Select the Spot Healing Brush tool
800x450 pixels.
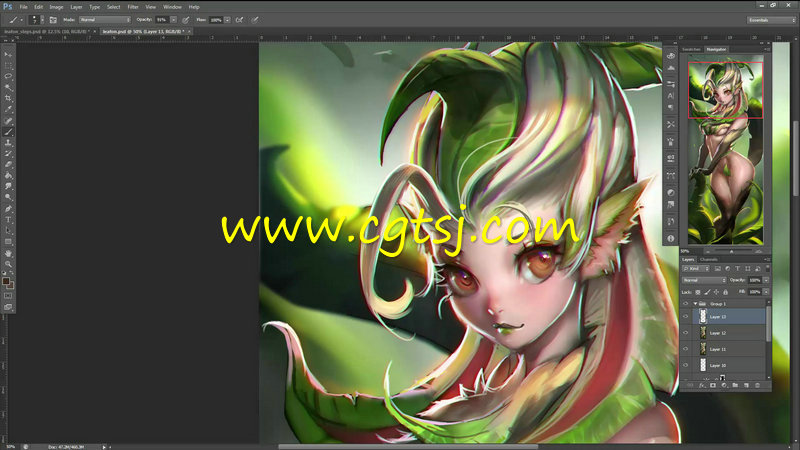[x=8, y=121]
